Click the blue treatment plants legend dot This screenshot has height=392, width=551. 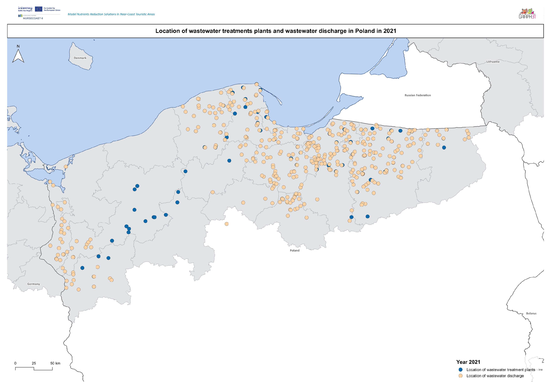[x=461, y=370]
